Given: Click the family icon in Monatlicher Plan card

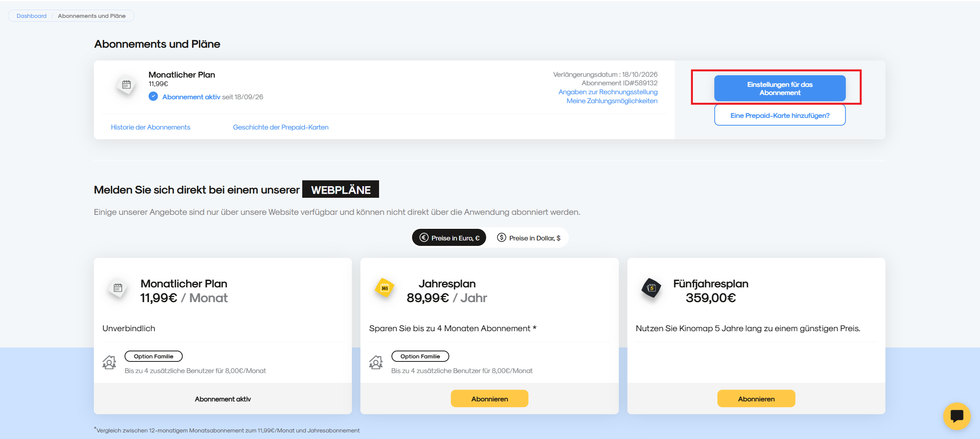Looking at the screenshot, I should (x=109, y=362).
